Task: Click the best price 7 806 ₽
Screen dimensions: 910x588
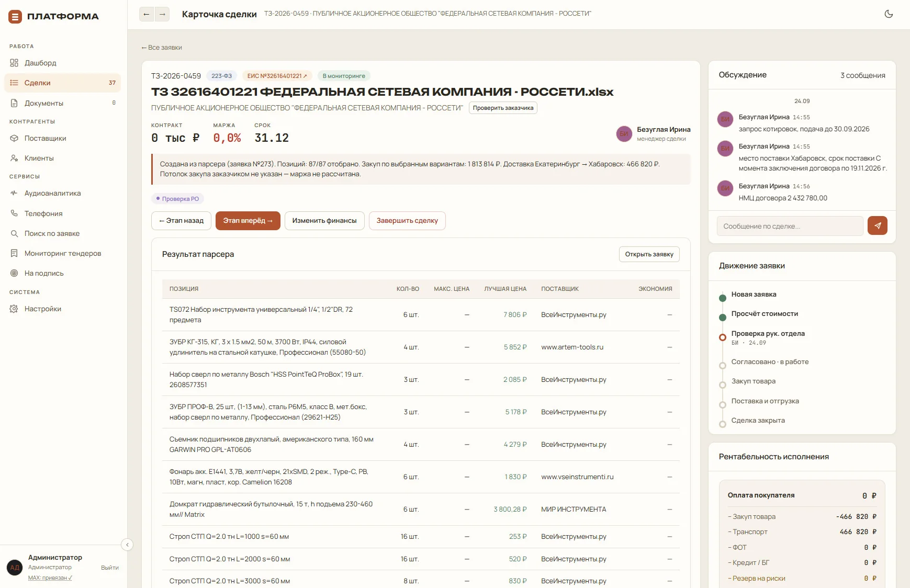Action: (515, 315)
